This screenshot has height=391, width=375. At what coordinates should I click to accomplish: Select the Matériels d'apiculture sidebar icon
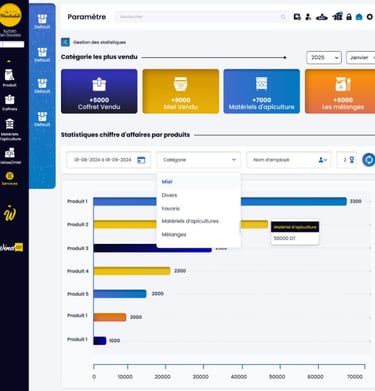(10, 129)
